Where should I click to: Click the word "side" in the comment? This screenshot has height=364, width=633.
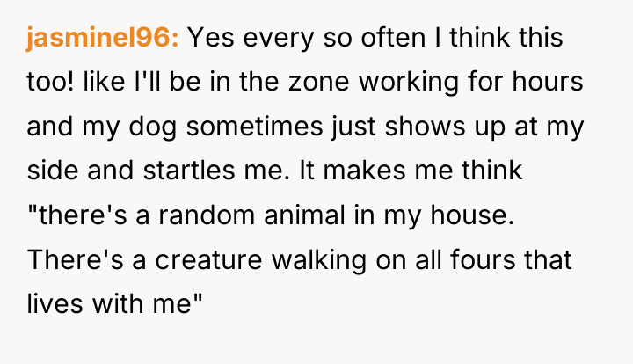[52, 171]
